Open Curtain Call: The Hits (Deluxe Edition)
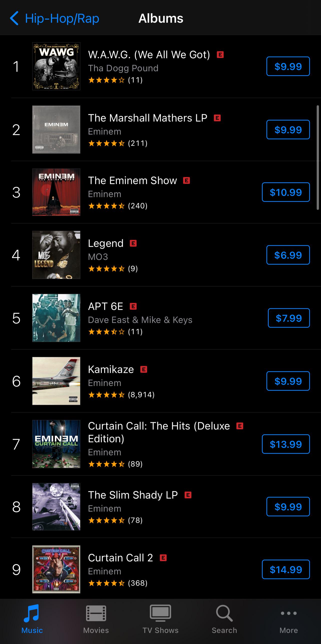This screenshot has height=644, width=321. (159, 432)
